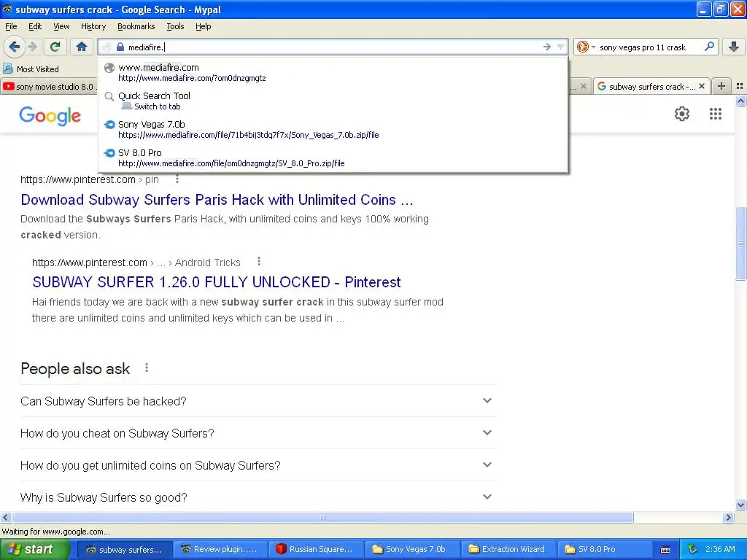The image size is (747, 560).
Task: Open address bar history dropdown arrow
Action: (561, 47)
